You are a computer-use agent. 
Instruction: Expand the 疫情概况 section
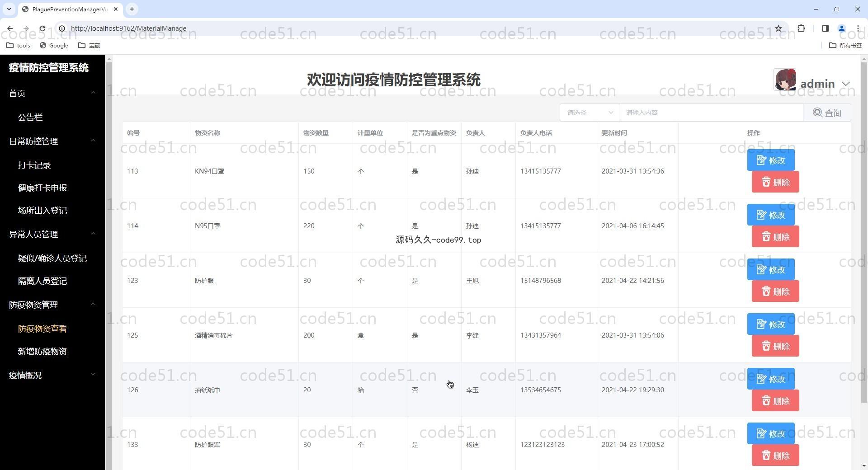coord(52,375)
